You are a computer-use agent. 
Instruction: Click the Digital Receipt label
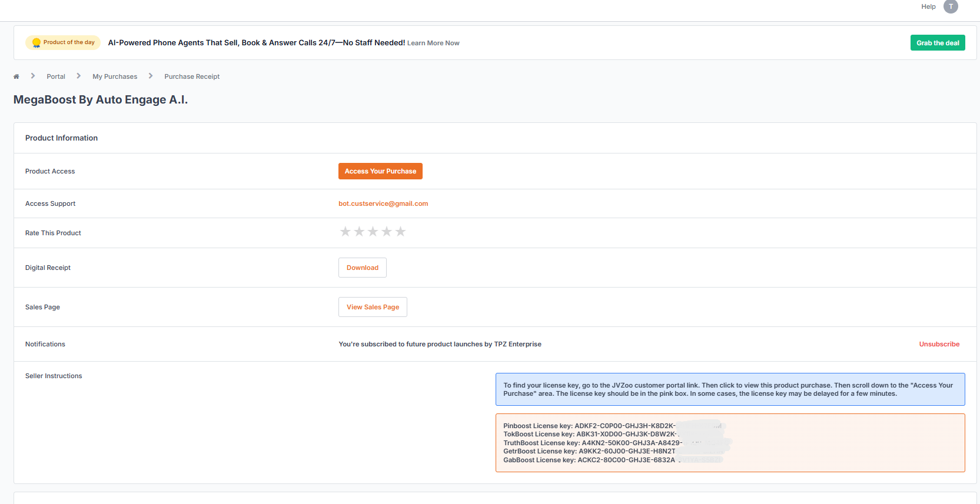pyautogui.click(x=48, y=268)
